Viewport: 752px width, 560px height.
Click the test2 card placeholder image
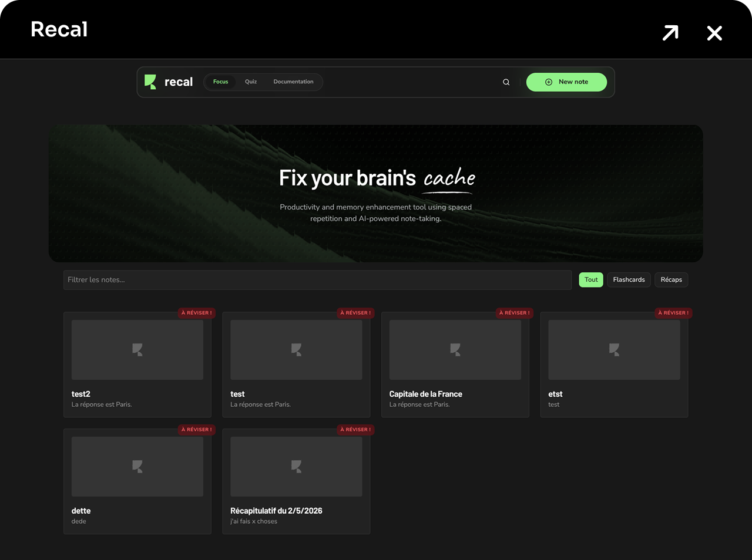[137, 350]
